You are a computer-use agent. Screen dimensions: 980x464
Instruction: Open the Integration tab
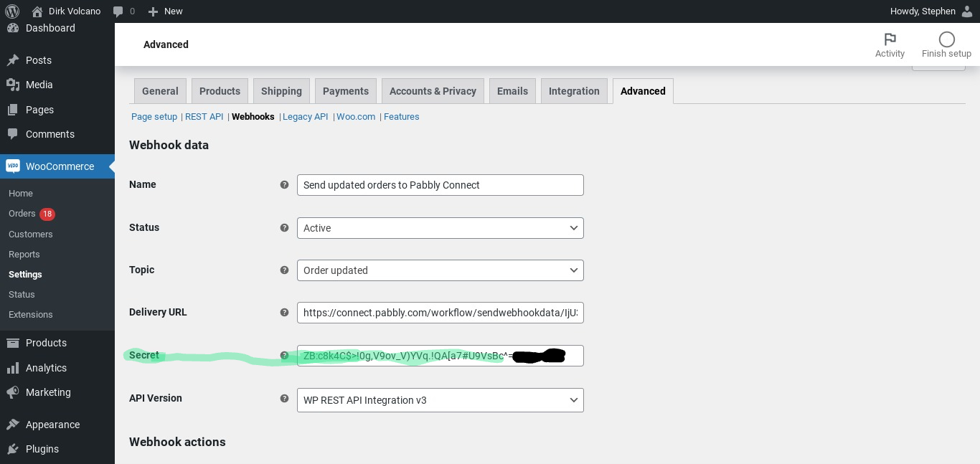(x=574, y=91)
